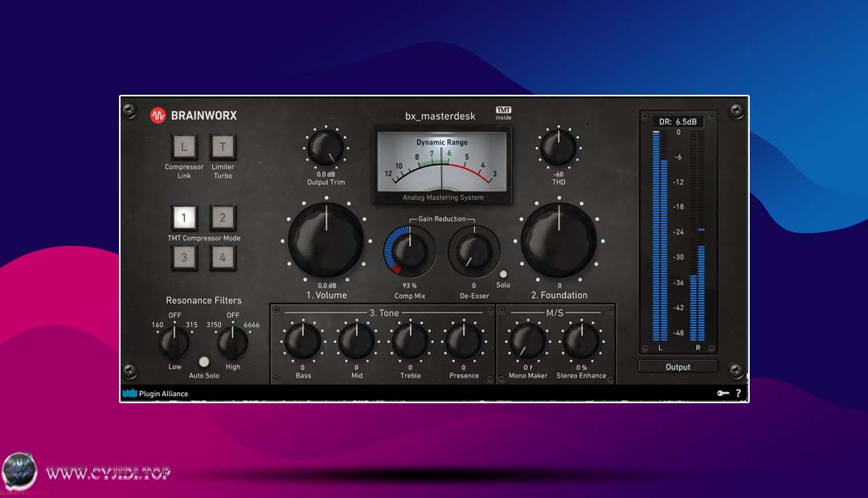Click the Brainworx red logo icon
The width and height of the screenshot is (868, 498).
click(x=158, y=116)
